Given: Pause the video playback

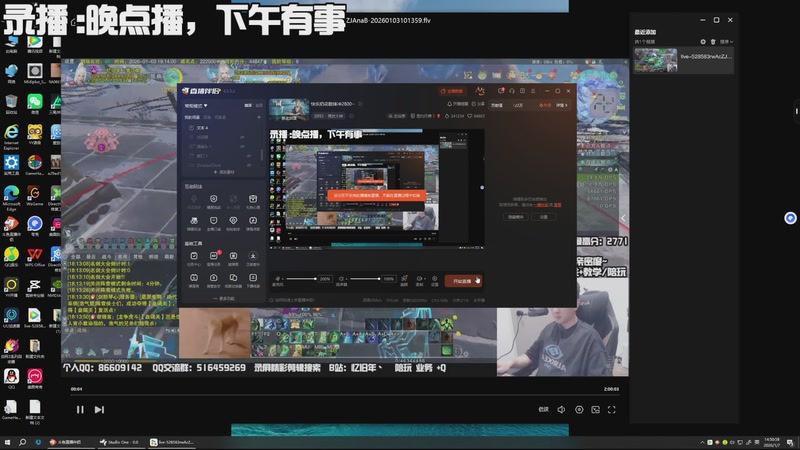Looking at the screenshot, I should coord(80,410).
